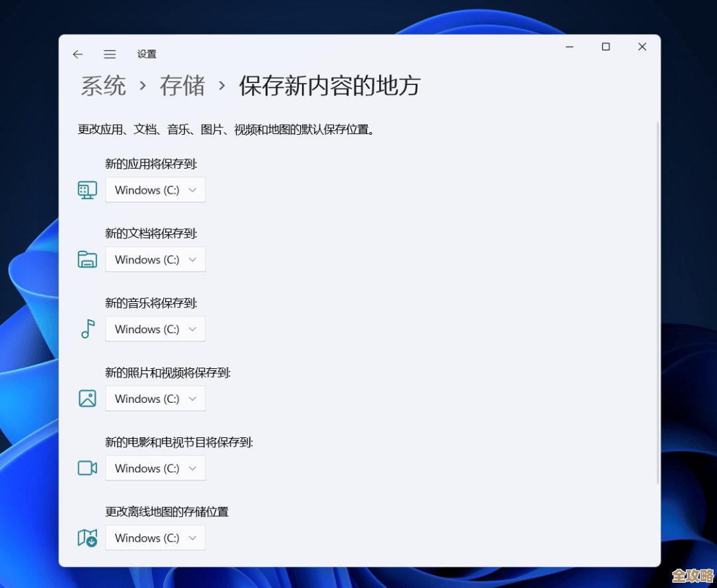
Task: Open the new apps save location dropdown
Action: 155,190
